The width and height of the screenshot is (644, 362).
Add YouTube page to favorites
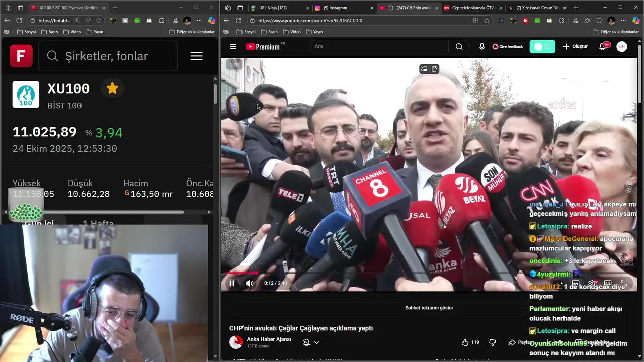(487, 20)
